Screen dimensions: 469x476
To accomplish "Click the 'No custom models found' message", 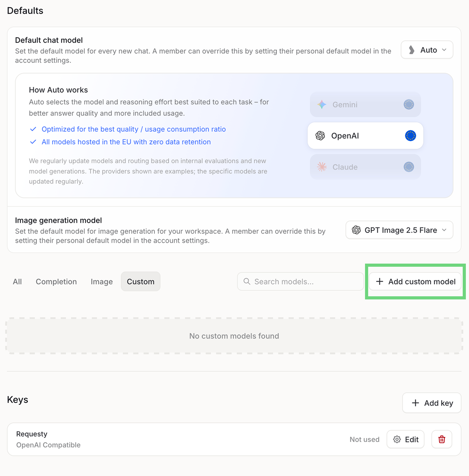I will click(x=234, y=336).
